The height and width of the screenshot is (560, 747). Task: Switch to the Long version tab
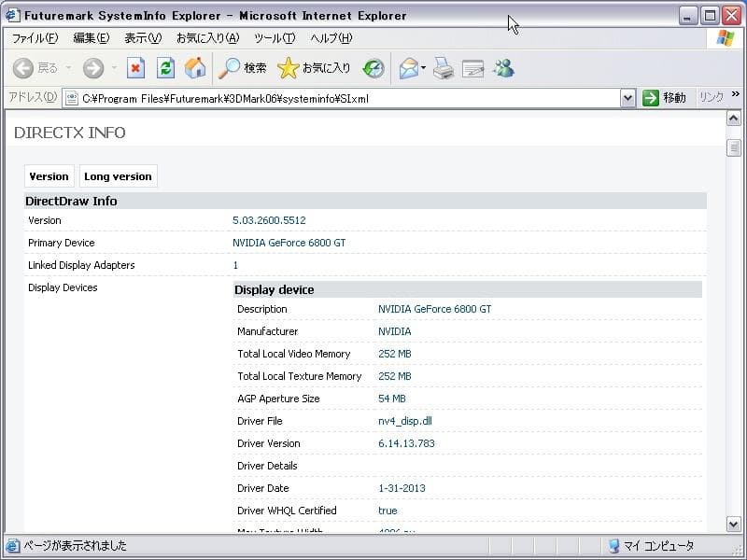pyautogui.click(x=118, y=176)
